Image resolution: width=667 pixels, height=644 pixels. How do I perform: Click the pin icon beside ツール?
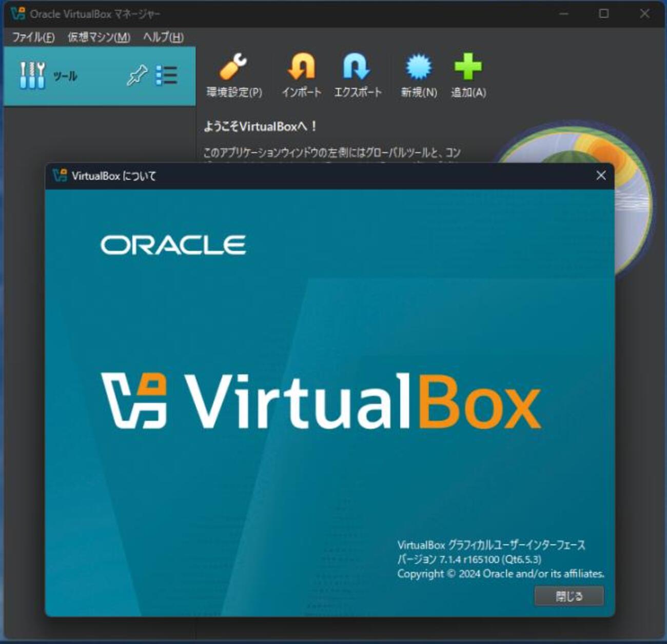[x=136, y=76]
